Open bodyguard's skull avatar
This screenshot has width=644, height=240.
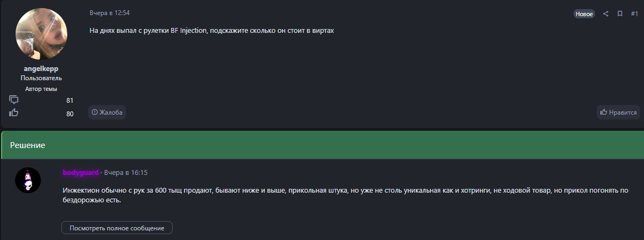pos(28,180)
